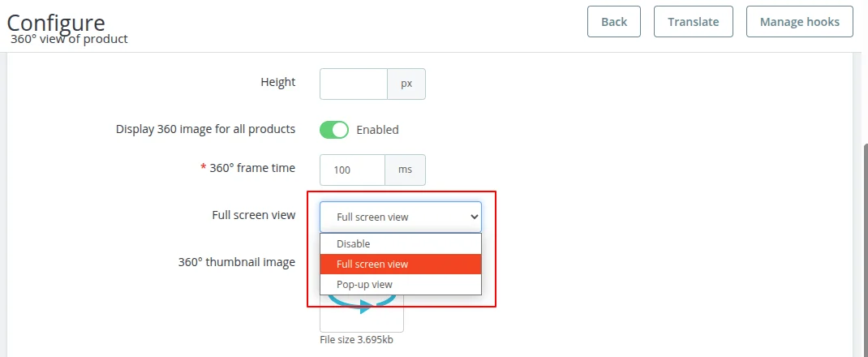Collapse the Full screen view select box

tap(401, 217)
